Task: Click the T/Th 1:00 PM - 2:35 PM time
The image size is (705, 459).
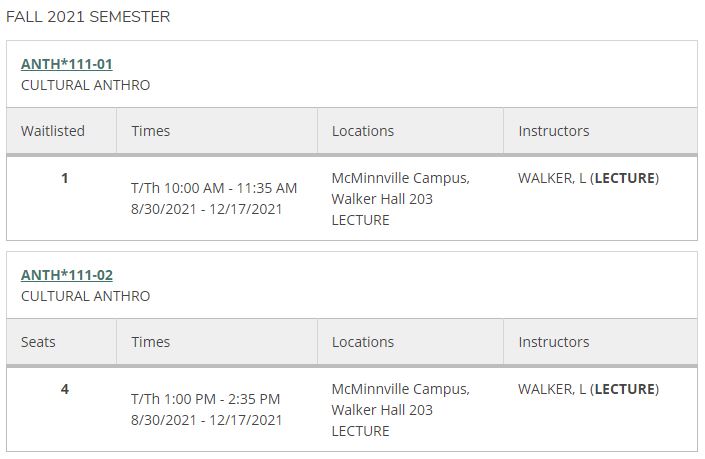Action: pyautogui.click(x=205, y=399)
